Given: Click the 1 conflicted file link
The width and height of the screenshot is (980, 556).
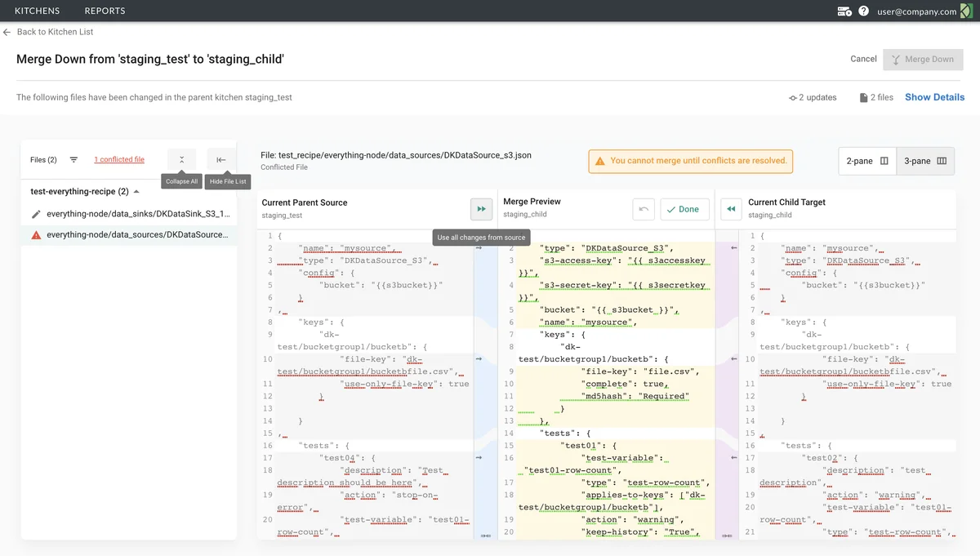Looking at the screenshot, I should pyautogui.click(x=119, y=160).
